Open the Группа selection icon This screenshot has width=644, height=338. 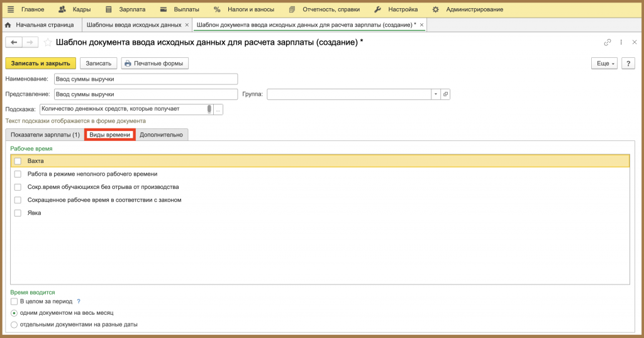click(445, 94)
